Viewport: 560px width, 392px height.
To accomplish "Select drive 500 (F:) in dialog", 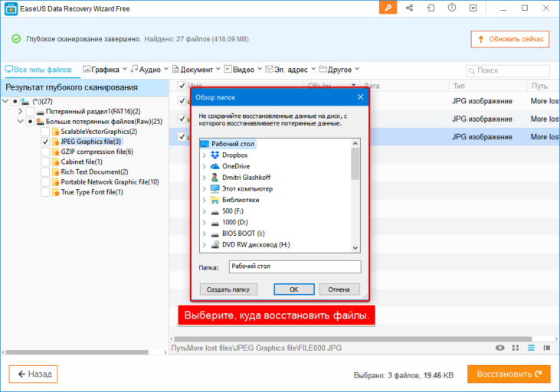I will pos(232,211).
